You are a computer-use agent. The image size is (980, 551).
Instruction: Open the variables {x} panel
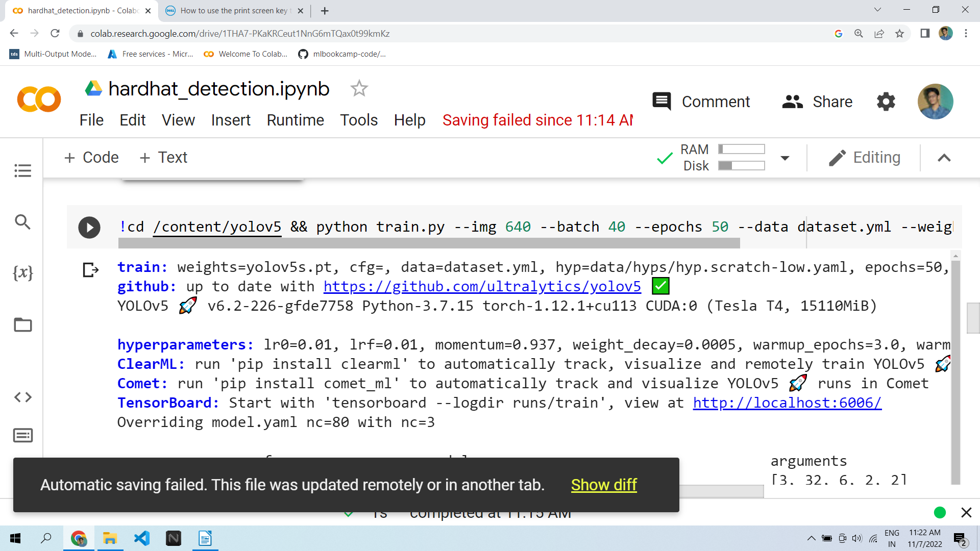coord(23,273)
